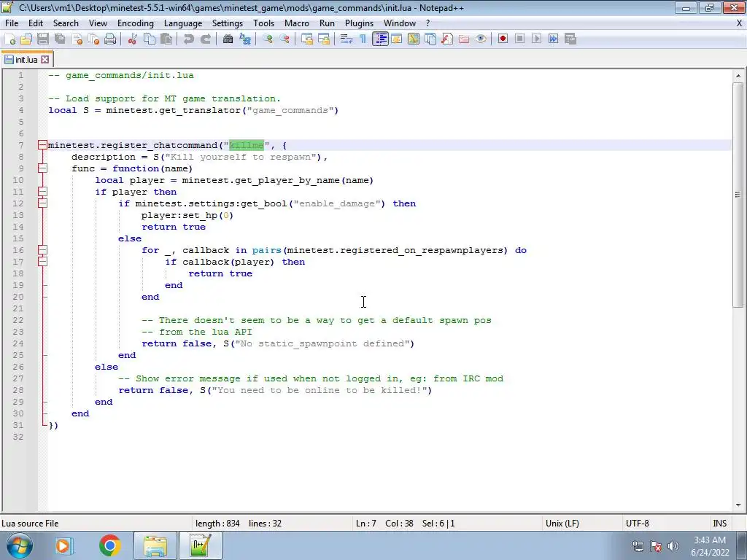
Task: Open Google Chrome from the taskbar
Action: click(110, 545)
